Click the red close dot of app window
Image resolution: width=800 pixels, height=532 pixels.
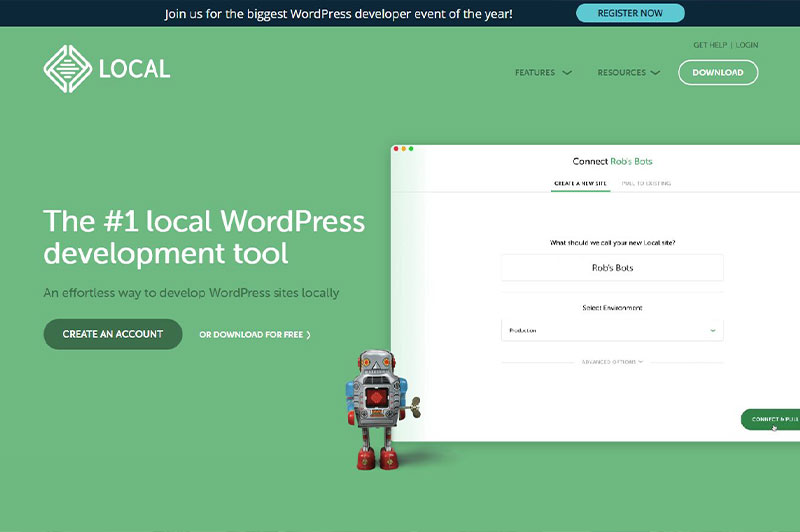396,149
